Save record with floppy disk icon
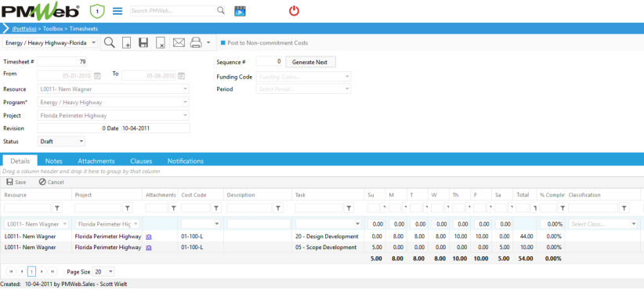Viewport: 644px width, 304px height. [x=143, y=43]
